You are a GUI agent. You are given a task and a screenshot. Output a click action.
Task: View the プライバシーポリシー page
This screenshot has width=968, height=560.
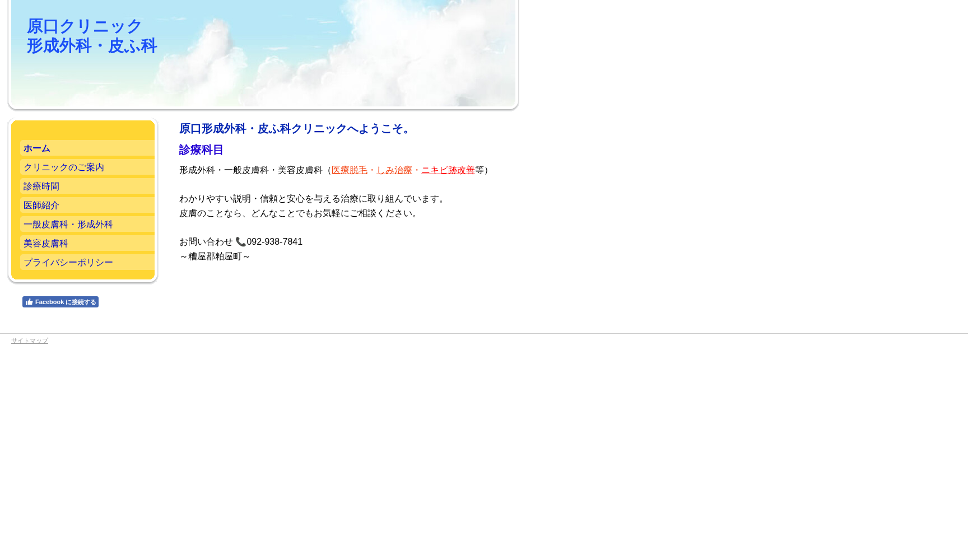pyautogui.click(x=68, y=262)
